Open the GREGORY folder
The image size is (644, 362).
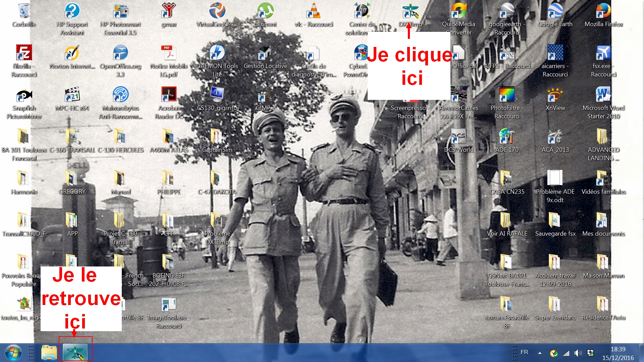coord(72,179)
